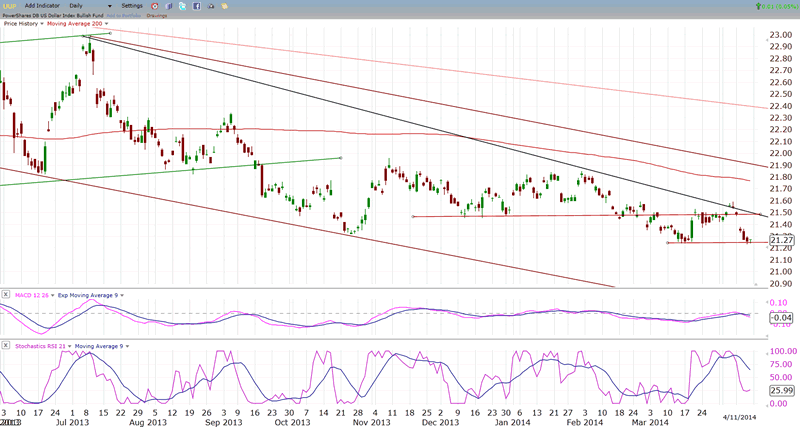Open the Add Indicator menu

pos(43,6)
